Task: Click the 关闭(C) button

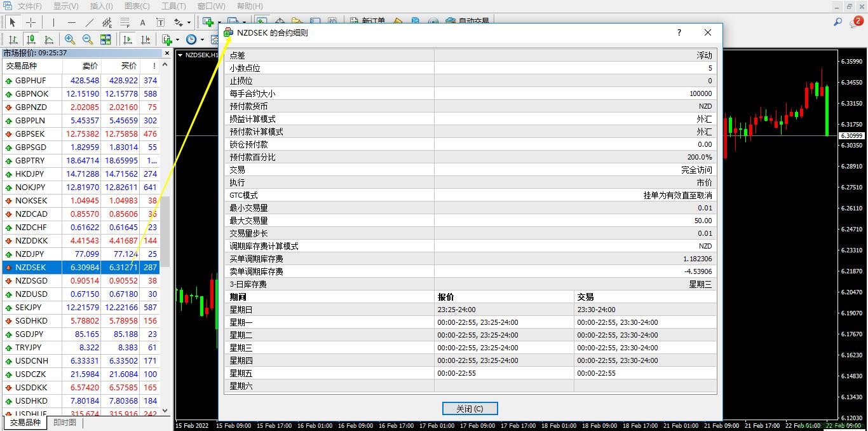Action: (x=470, y=408)
